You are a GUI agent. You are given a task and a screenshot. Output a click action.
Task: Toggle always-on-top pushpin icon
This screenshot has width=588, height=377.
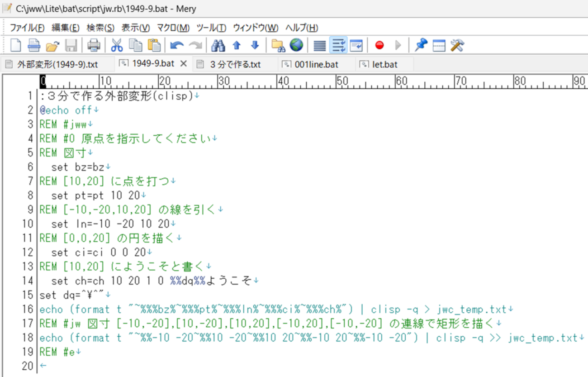tap(421, 45)
